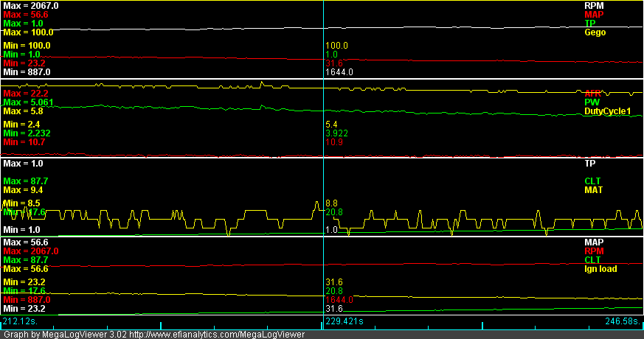This screenshot has height=339, width=644.
Task: Click the green 'Max = 5.061' readout
Action: pos(28,102)
